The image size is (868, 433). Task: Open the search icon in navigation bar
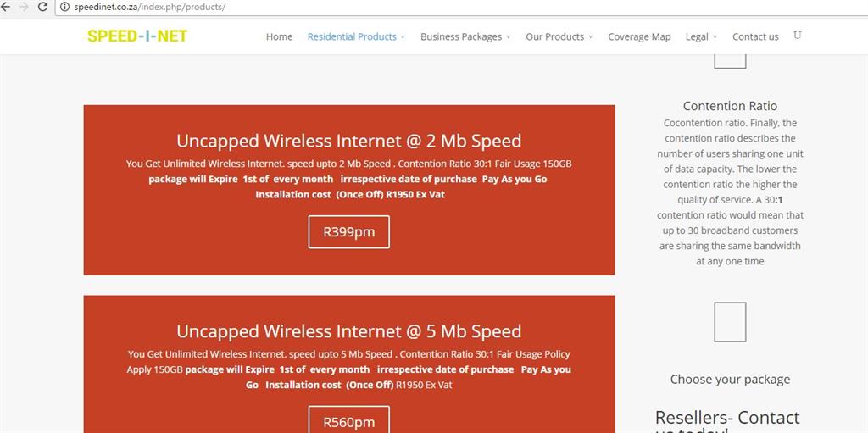tap(797, 36)
